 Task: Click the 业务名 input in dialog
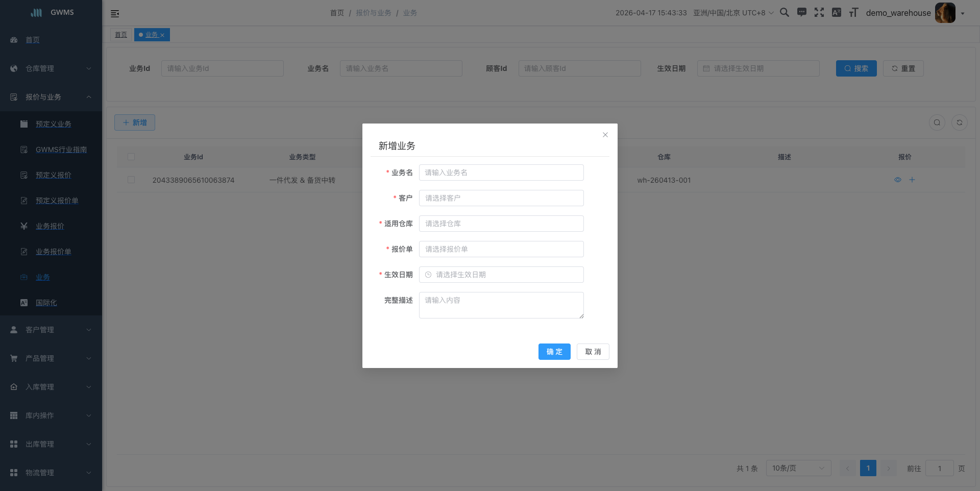coord(501,173)
